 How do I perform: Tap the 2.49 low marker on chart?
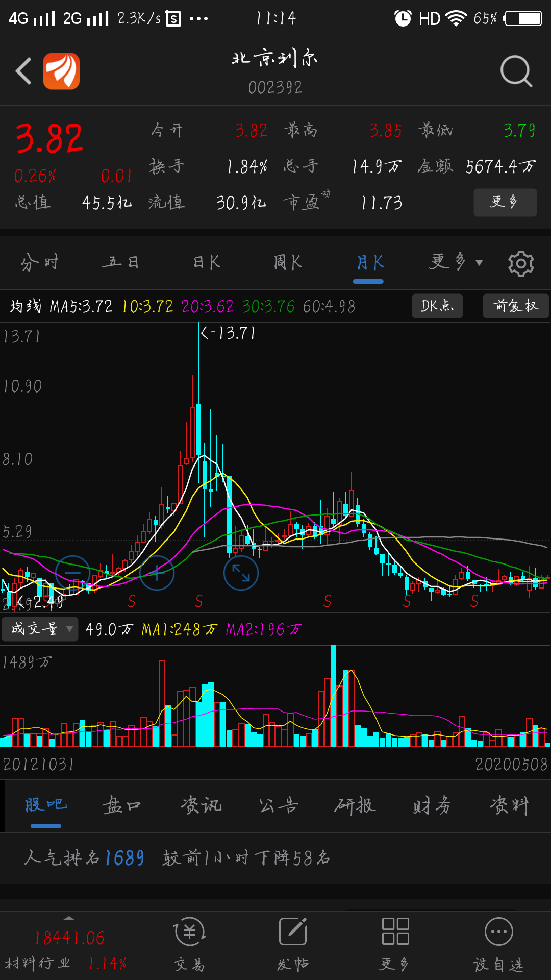tap(41, 602)
